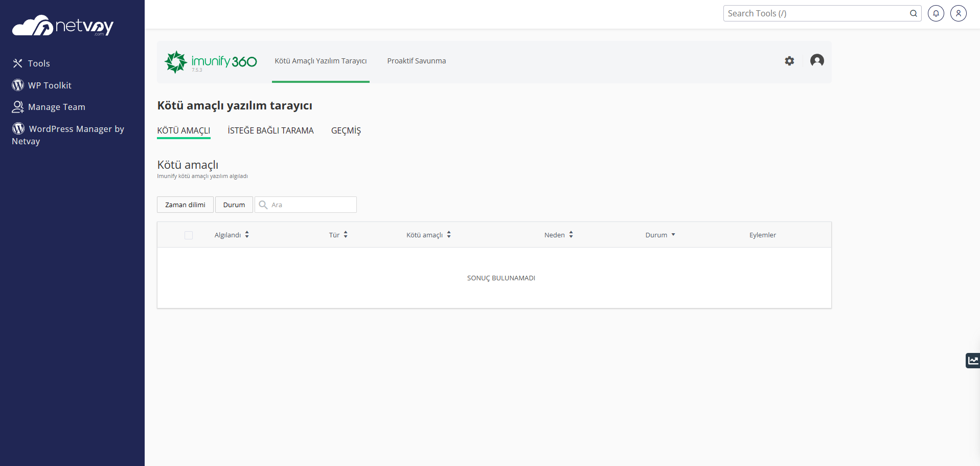Open the account user icon in top bar
980x466 pixels.
point(958,13)
